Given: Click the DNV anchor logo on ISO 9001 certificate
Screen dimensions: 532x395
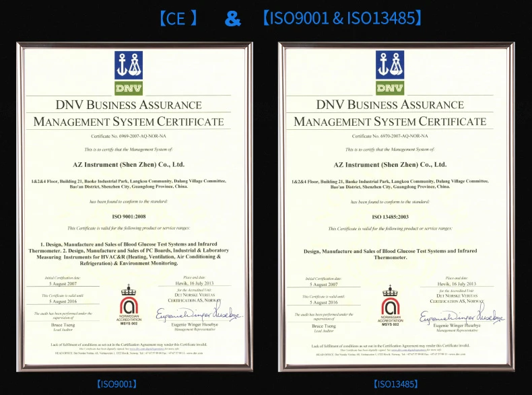Looking at the screenshot, I should point(129,65).
